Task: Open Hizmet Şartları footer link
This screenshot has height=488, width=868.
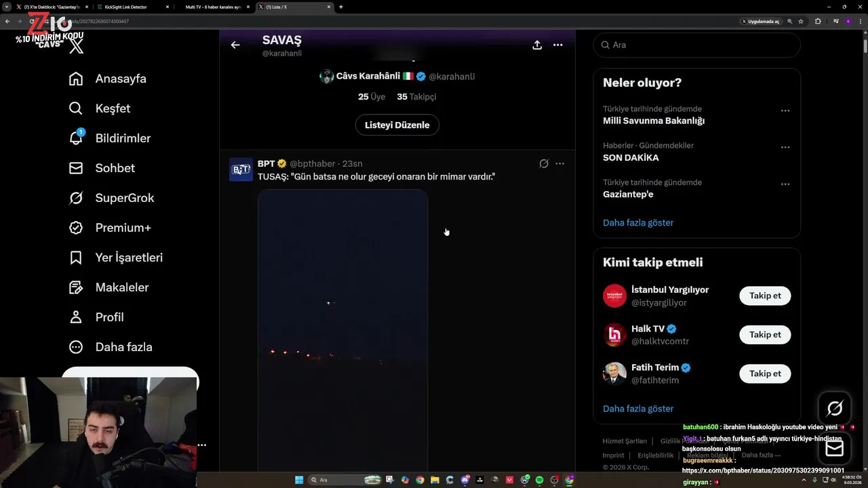Action: [x=625, y=441]
